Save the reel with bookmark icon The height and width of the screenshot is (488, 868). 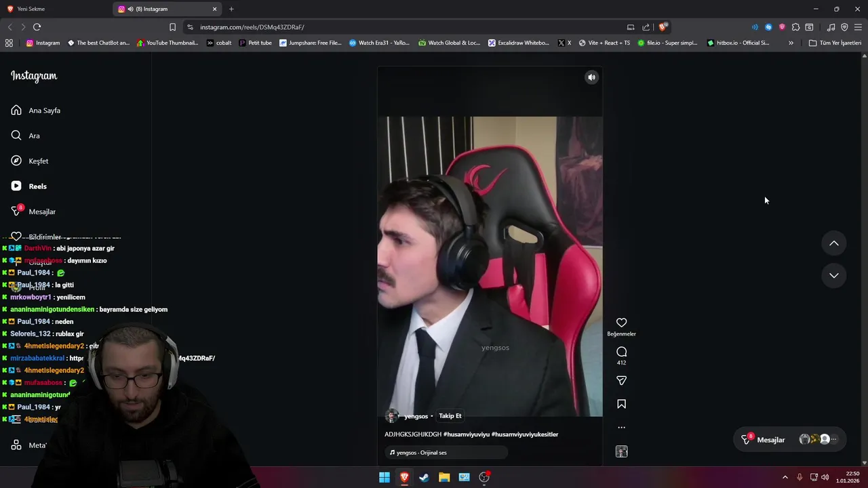621,404
